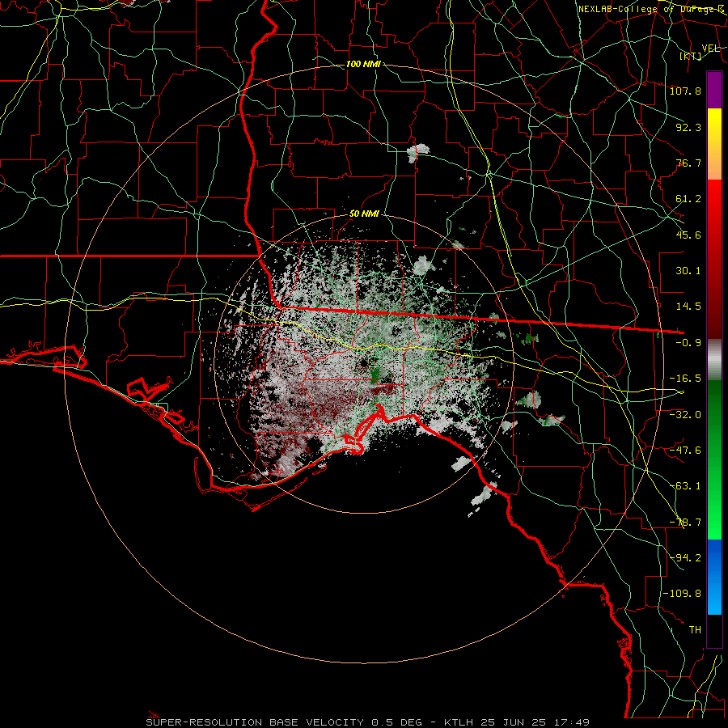728x728 pixels.
Task: Click the -109.8 velocity scale value
Action: click(682, 594)
